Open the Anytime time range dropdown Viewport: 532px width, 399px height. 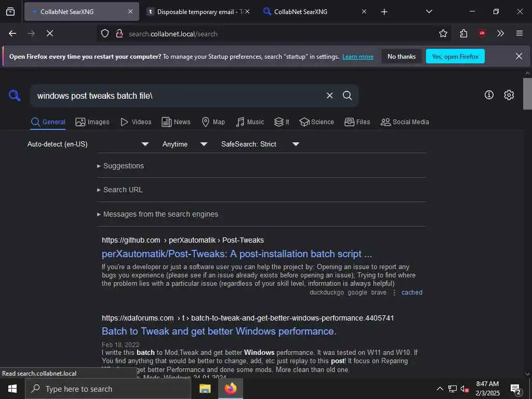[x=185, y=144]
